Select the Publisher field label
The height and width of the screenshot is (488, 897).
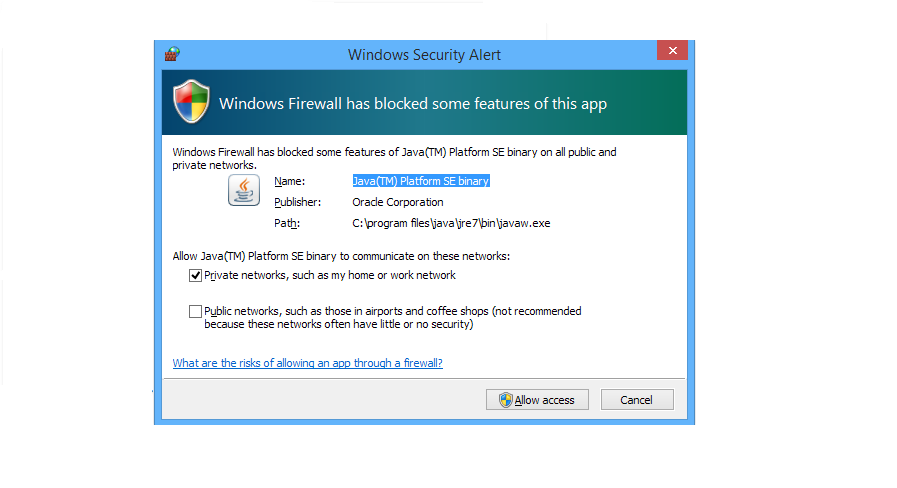pos(298,202)
